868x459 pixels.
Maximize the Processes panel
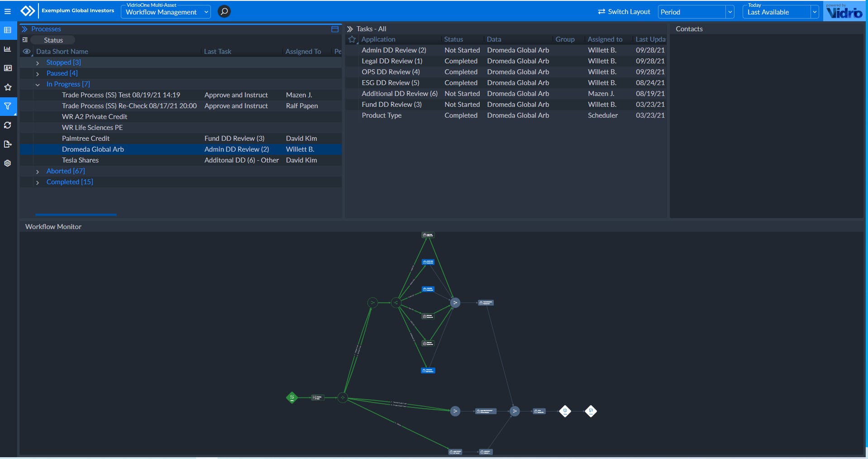(x=335, y=29)
